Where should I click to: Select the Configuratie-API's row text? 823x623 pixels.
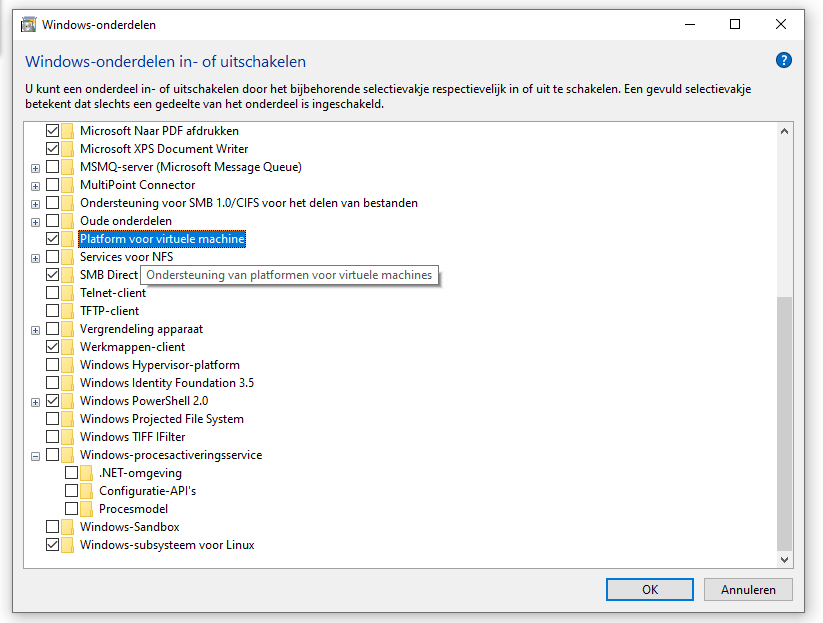tap(147, 491)
